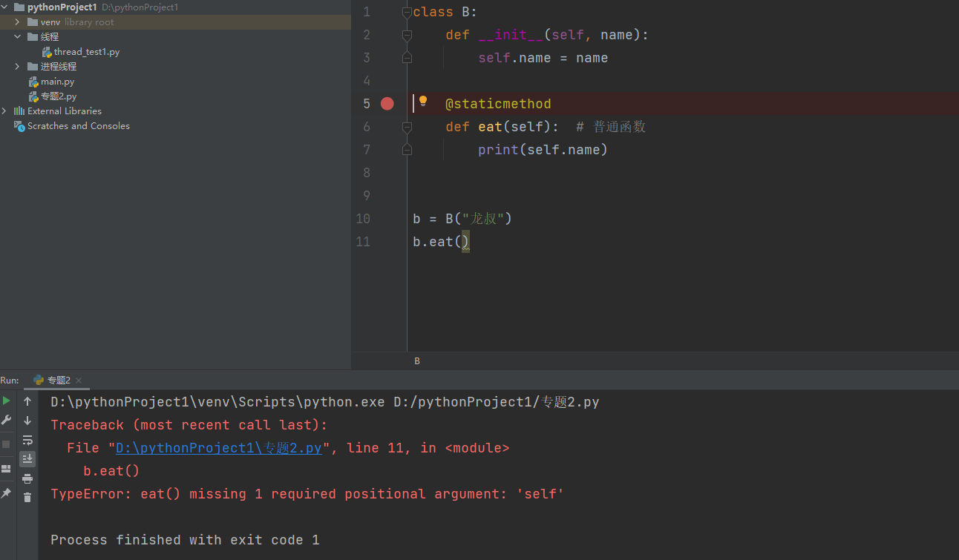The width and height of the screenshot is (959, 560).
Task: Clear console output with trash icon
Action: [x=27, y=498]
